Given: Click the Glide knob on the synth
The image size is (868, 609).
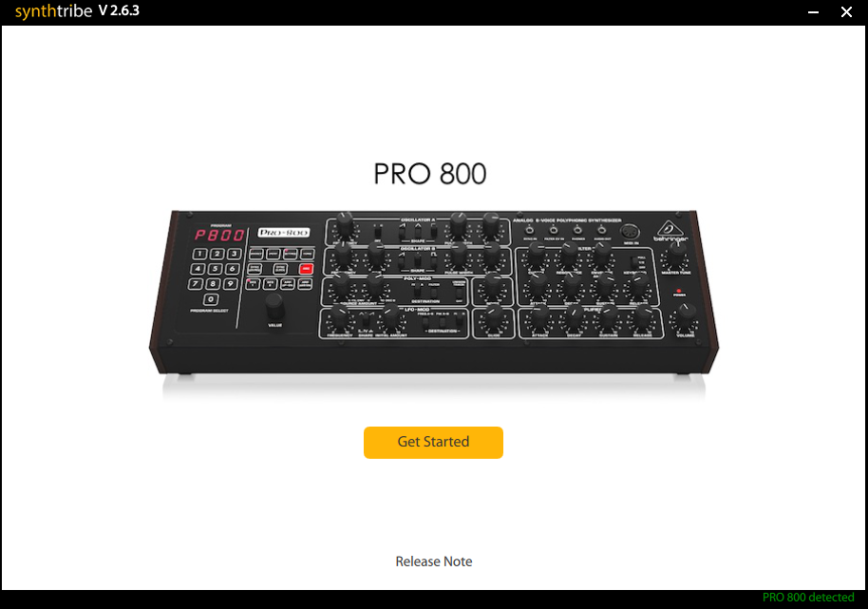Looking at the screenshot, I should [492, 317].
